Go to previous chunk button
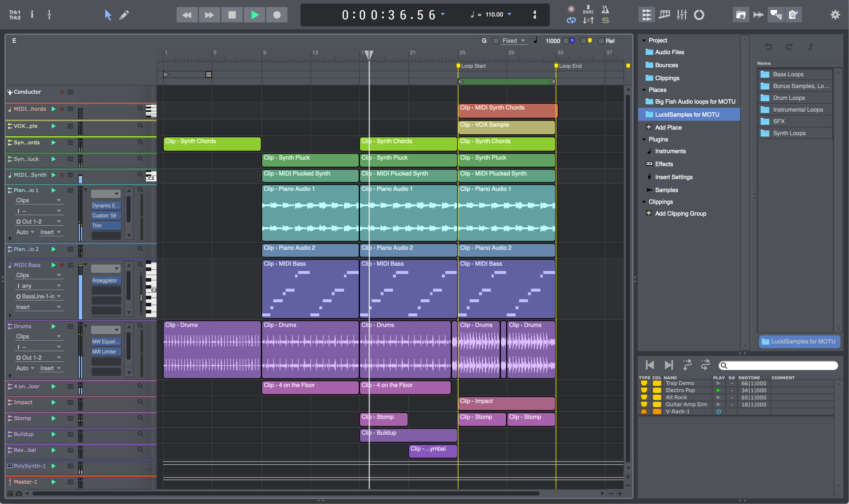 click(649, 365)
